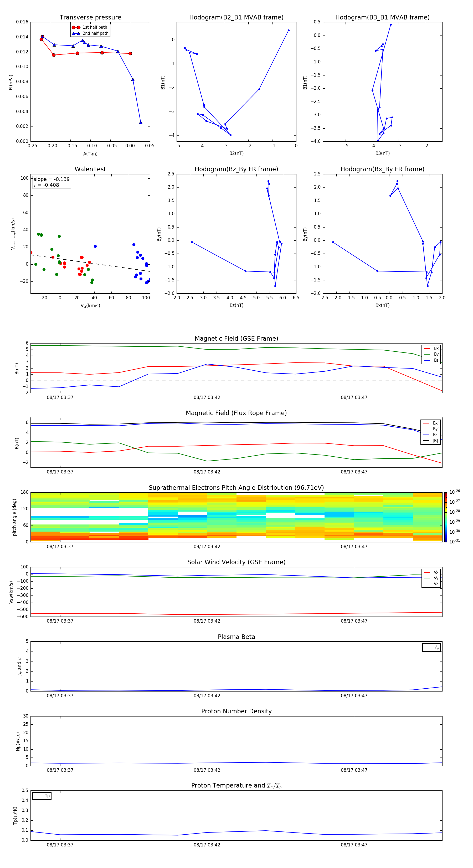This screenshot has height=868, width=473.
Task: Click 'Hodogram(Bz_By FR frame)' title
Action: pyautogui.click(x=236, y=169)
